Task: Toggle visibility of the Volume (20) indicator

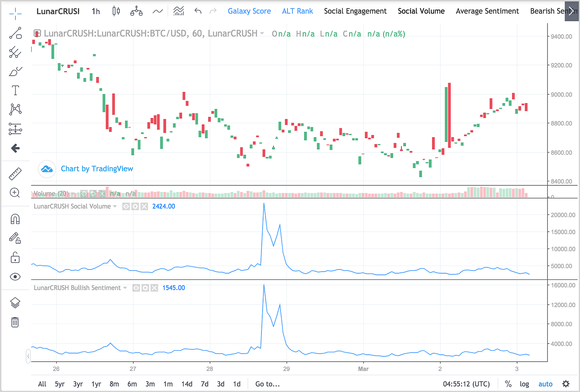Action: coord(84,194)
